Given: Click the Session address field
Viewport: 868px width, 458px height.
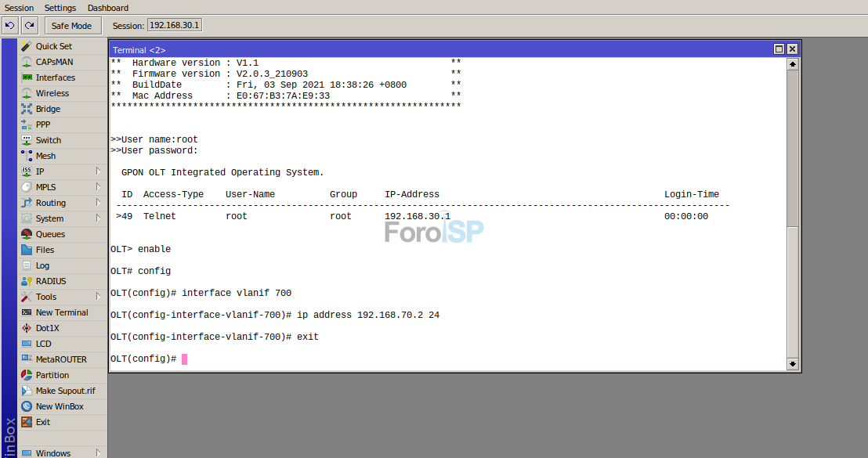Looking at the screenshot, I should point(173,24).
